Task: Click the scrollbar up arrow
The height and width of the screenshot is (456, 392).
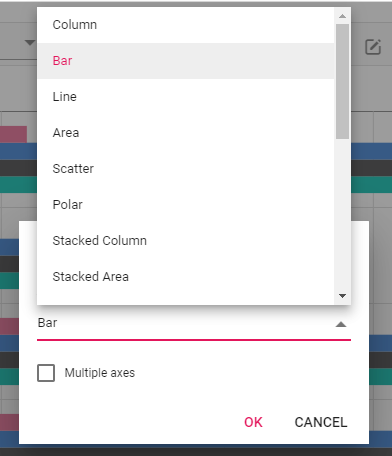Action: (x=342, y=16)
